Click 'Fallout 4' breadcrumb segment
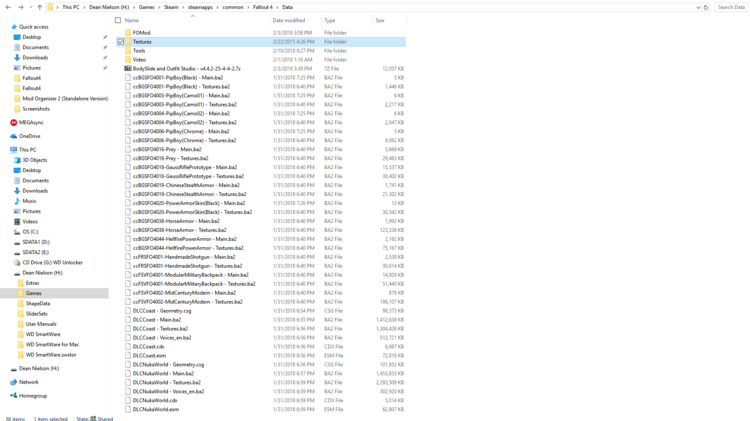 pyautogui.click(x=263, y=7)
